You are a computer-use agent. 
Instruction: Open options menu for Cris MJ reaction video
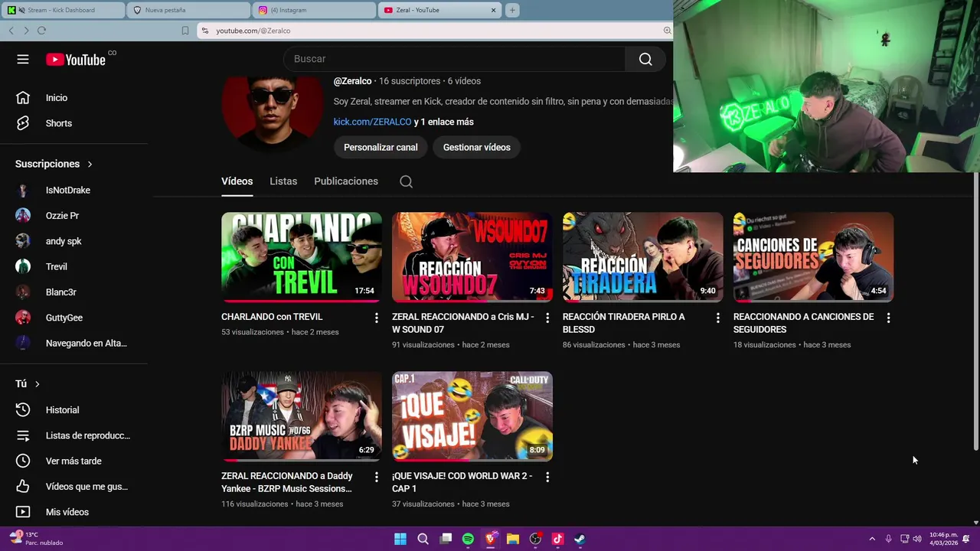(547, 318)
